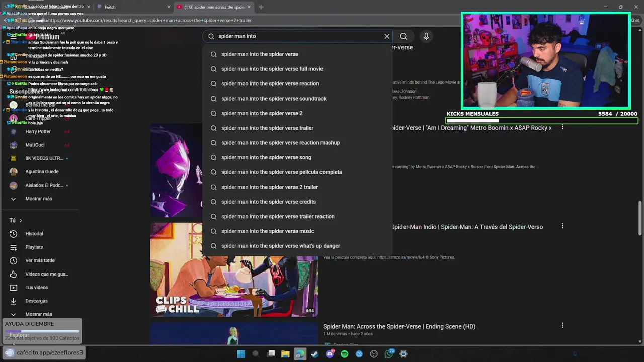Close the Twitch tab
The image size is (644, 362).
(x=169, y=7)
